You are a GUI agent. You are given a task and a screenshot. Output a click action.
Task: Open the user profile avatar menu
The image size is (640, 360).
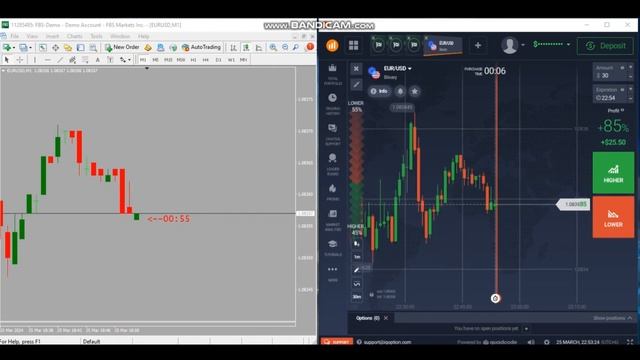[x=510, y=45]
